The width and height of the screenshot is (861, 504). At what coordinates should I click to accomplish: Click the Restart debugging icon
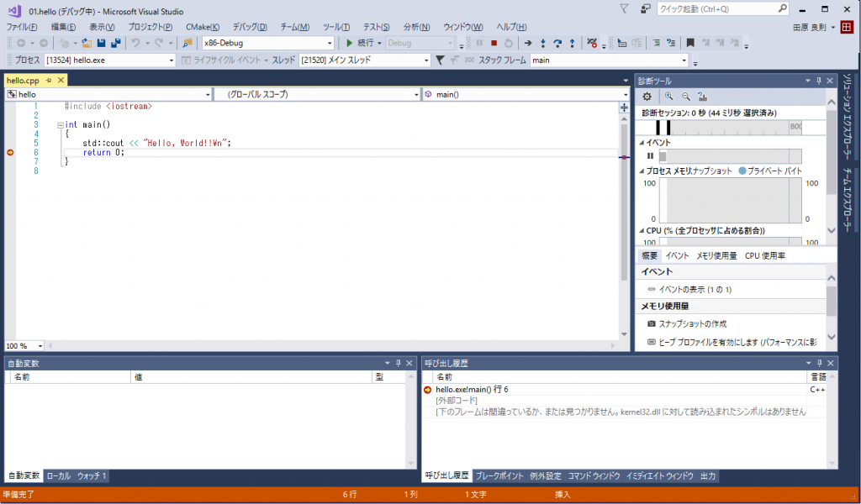(x=509, y=43)
